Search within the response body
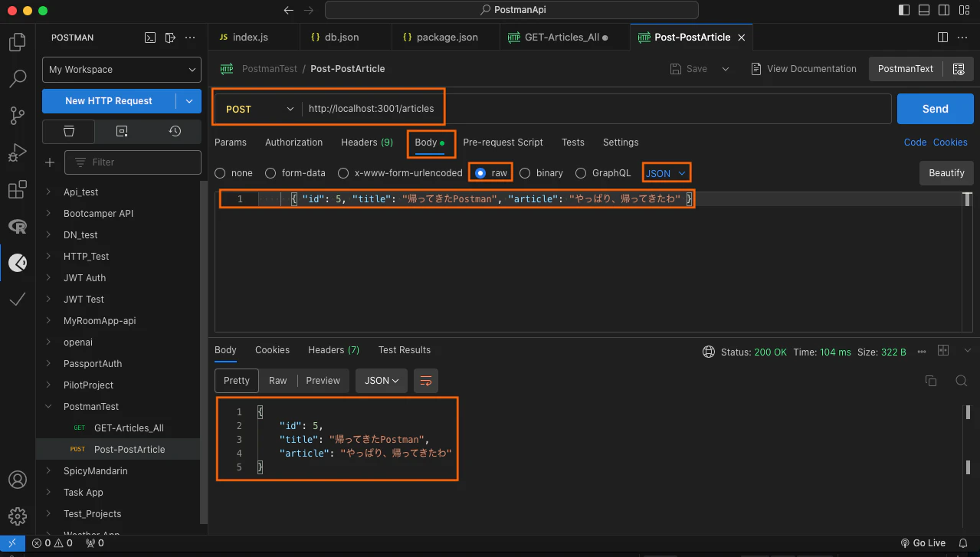Screen dimensions: 980x557 pos(961,381)
